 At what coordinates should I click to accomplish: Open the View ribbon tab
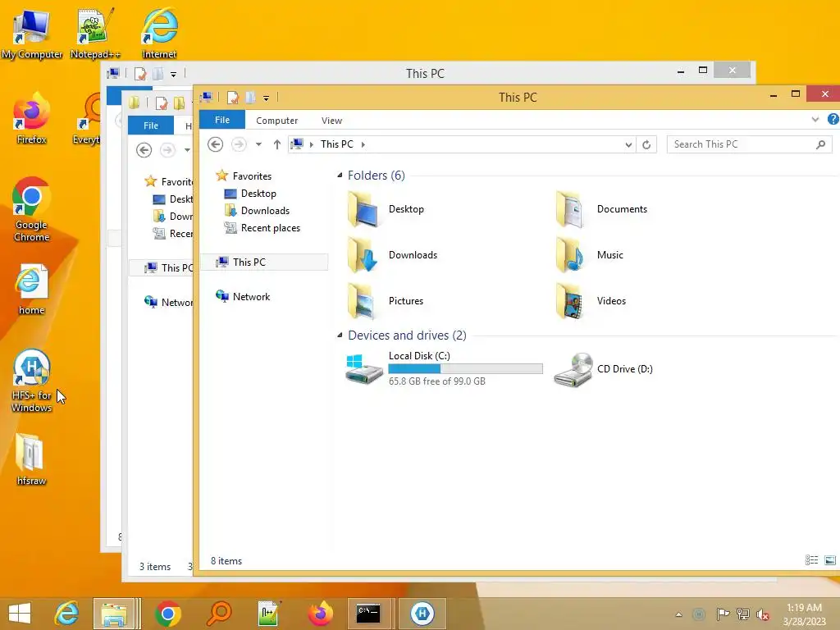331,121
